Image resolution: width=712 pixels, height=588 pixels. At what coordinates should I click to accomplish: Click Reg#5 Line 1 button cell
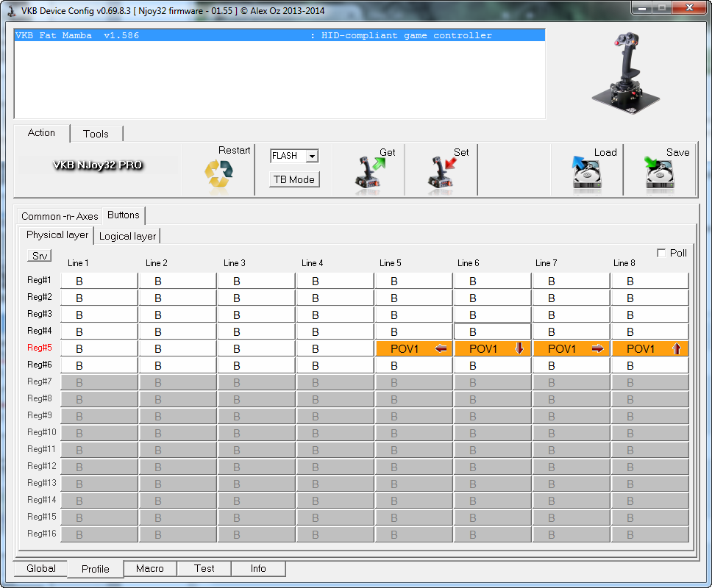coord(99,348)
